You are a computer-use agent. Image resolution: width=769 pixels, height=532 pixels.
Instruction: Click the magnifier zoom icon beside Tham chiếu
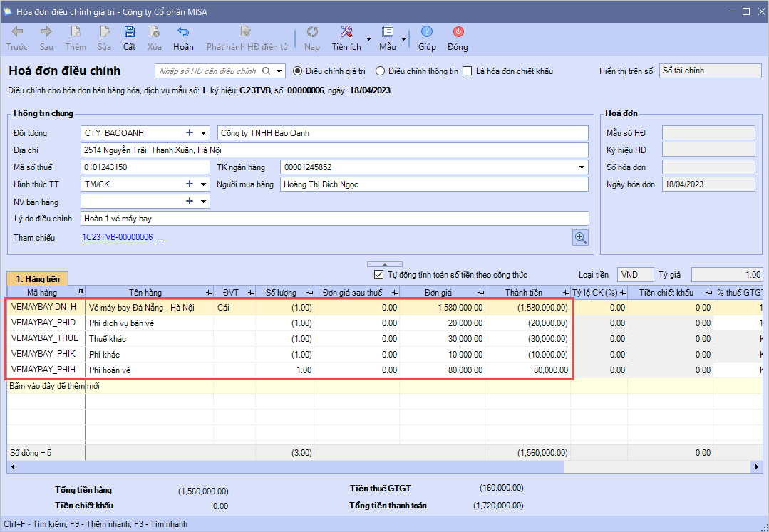pos(581,238)
